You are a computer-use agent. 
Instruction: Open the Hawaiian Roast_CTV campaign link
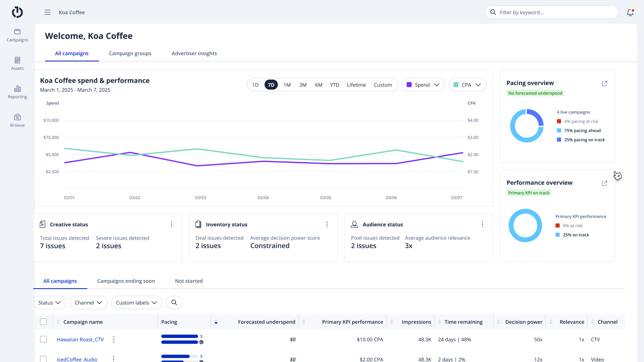tap(80, 339)
